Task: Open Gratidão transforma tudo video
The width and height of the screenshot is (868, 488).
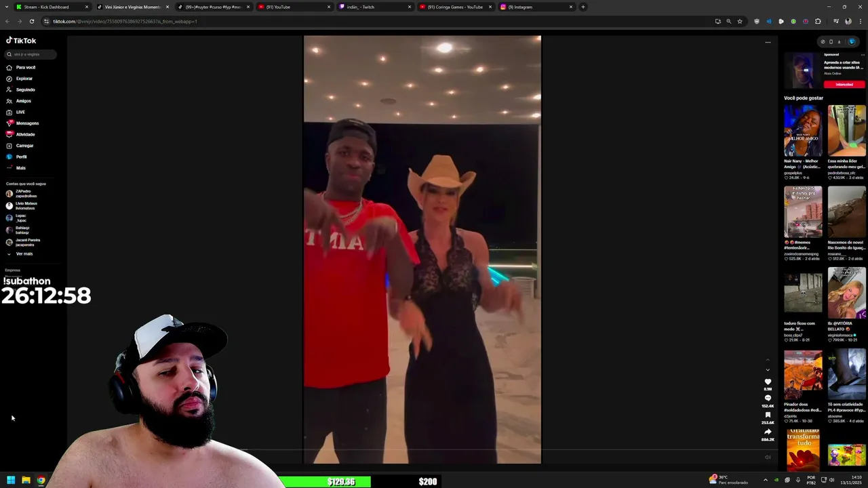Action: click(803, 449)
